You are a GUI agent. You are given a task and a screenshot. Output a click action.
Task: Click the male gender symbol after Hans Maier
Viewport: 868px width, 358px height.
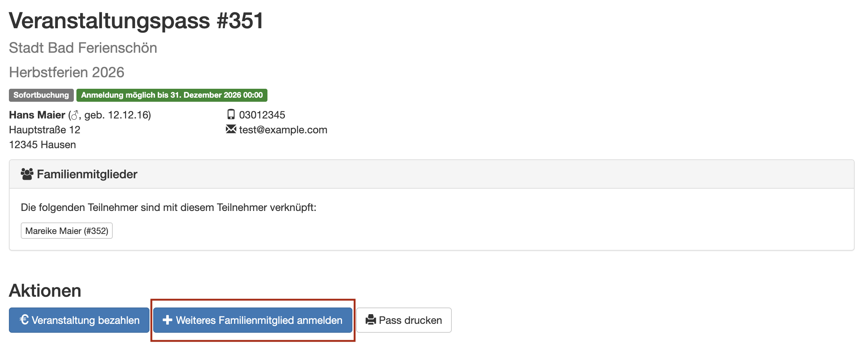[75, 115]
